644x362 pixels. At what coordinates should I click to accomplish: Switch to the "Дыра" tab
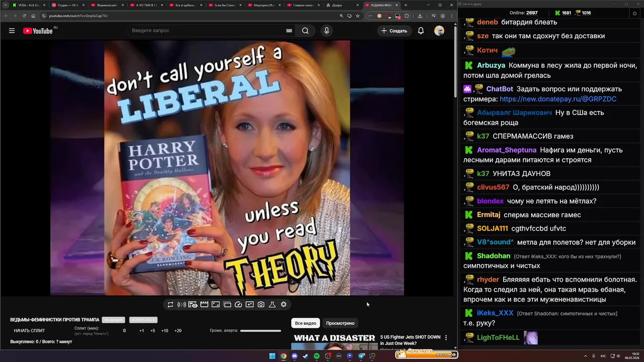tap(342, 5)
